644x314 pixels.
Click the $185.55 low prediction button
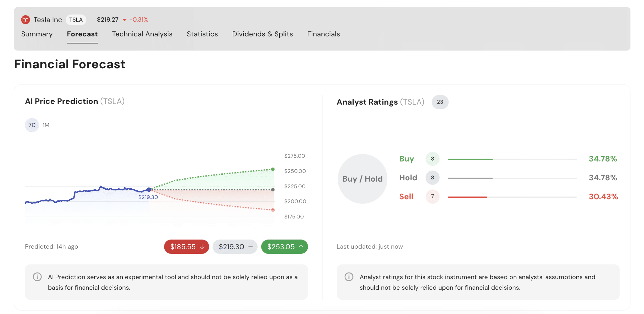(x=186, y=247)
